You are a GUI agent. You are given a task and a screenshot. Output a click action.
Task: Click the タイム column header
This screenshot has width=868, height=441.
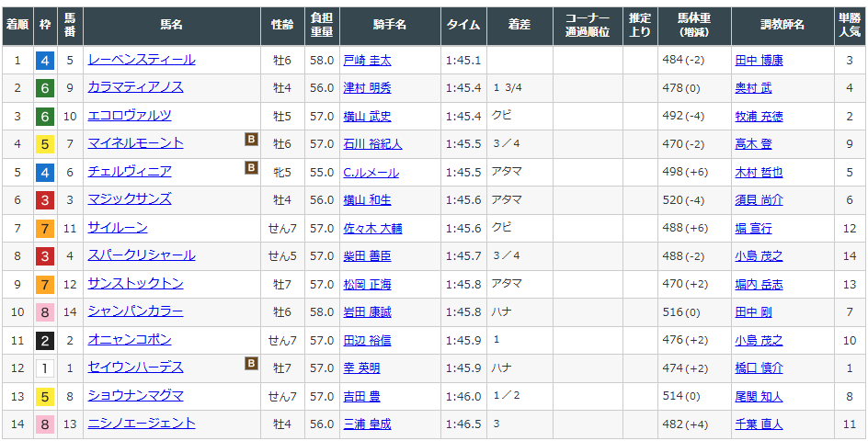[463, 25]
